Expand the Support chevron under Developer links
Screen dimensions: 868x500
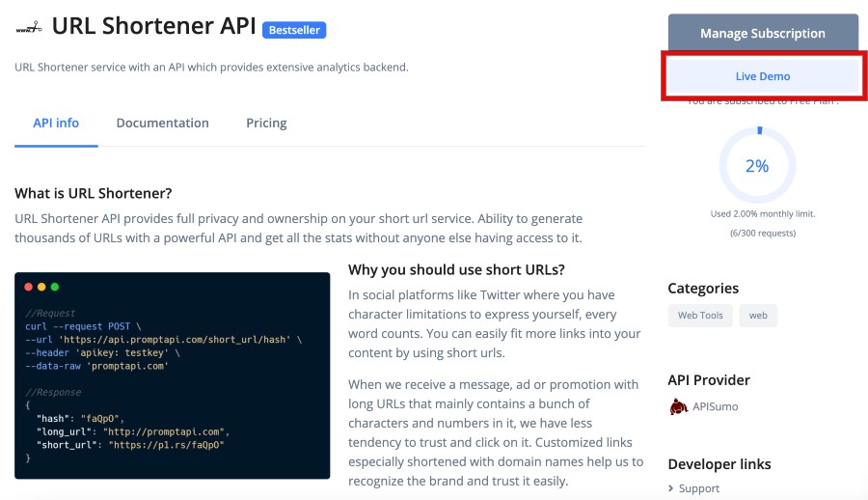[x=671, y=488]
